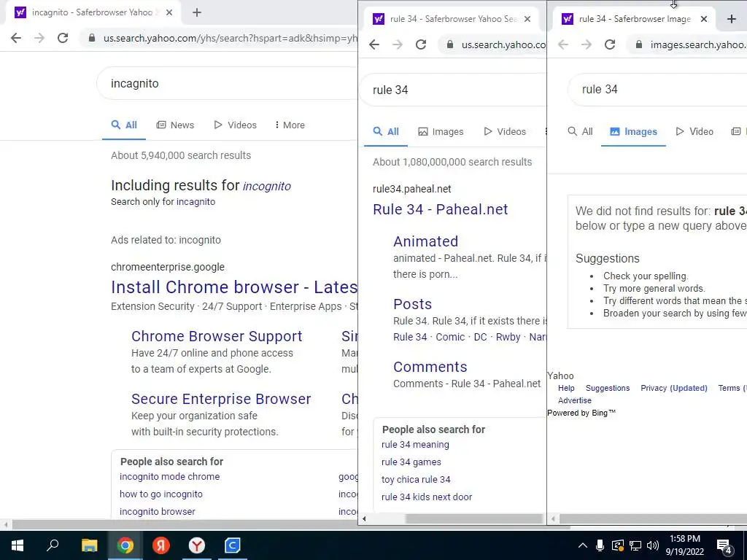Image resolution: width=747 pixels, height=560 pixels.
Task: Click forward arrow in middle rule 34 window
Action: pos(398,44)
